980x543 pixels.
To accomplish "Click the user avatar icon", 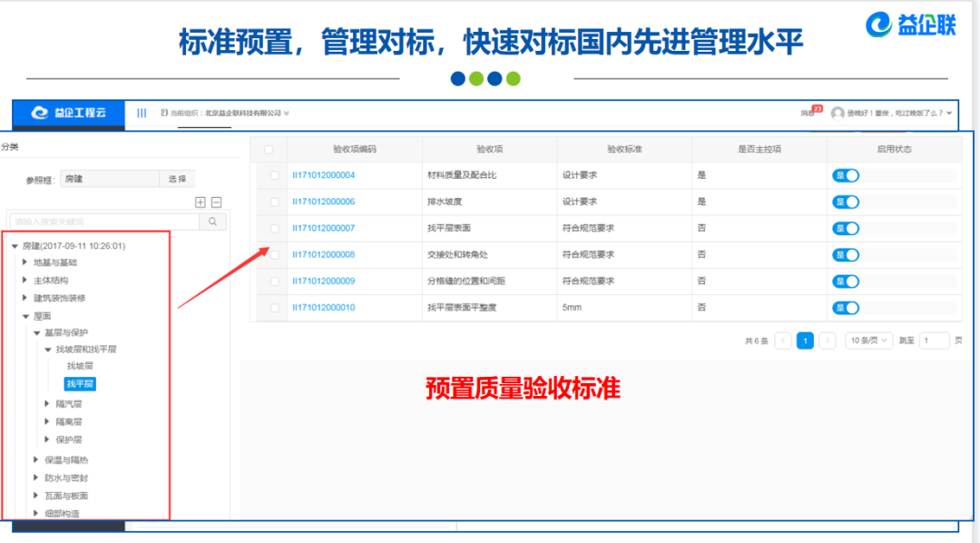I will (x=838, y=114).
